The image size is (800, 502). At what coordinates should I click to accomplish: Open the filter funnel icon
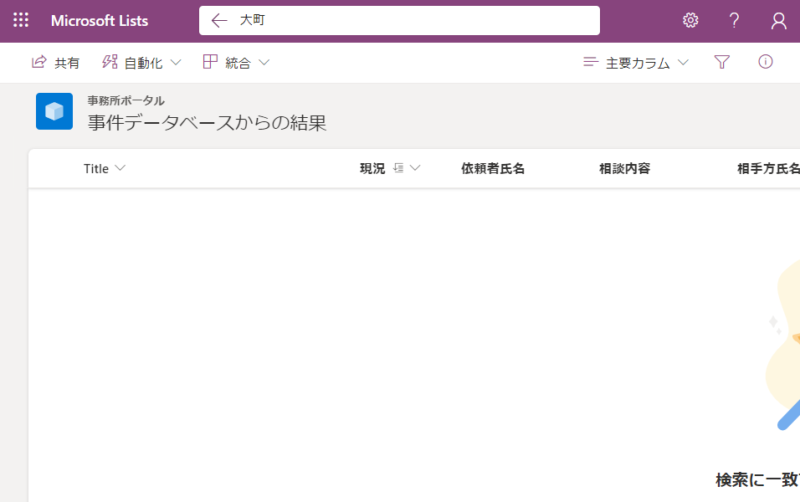[721, 62]
